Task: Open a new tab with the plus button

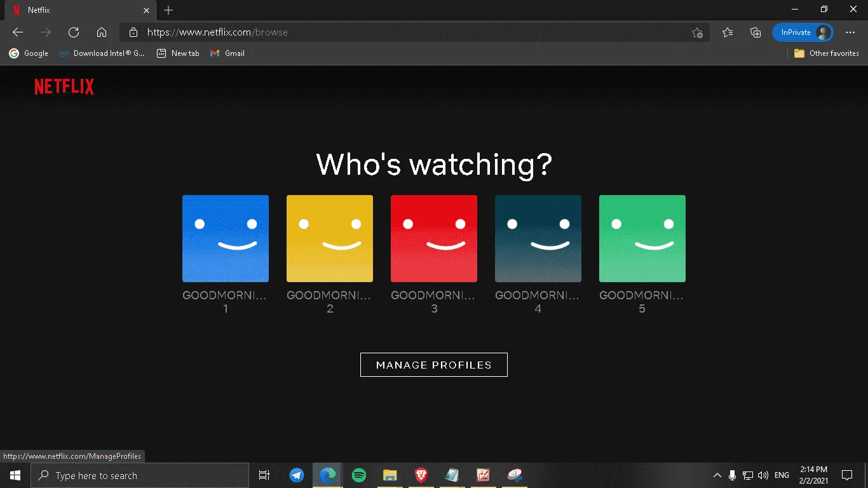Action: tap(168, 10)
